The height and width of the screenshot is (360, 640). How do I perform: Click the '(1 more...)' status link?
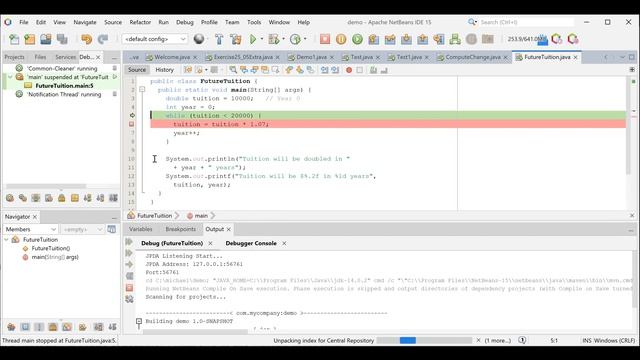[x=498, y=340]
